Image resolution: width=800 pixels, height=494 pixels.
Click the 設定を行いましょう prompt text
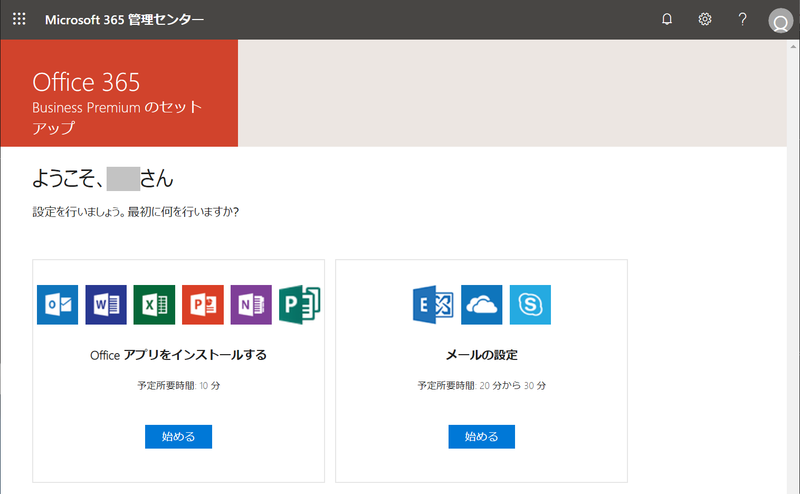pyautogui.click(x=136, y=212)
